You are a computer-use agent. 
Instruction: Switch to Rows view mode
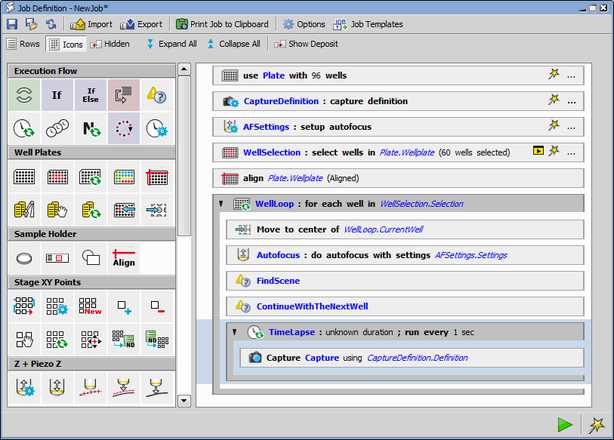coord(24,44)
